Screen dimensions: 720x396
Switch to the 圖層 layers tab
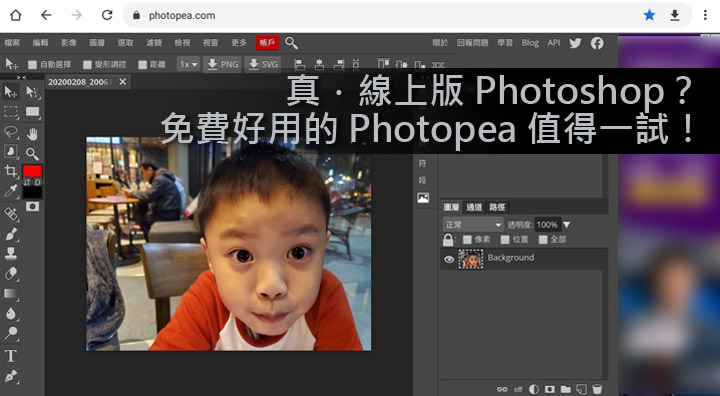tap(451, 207)
